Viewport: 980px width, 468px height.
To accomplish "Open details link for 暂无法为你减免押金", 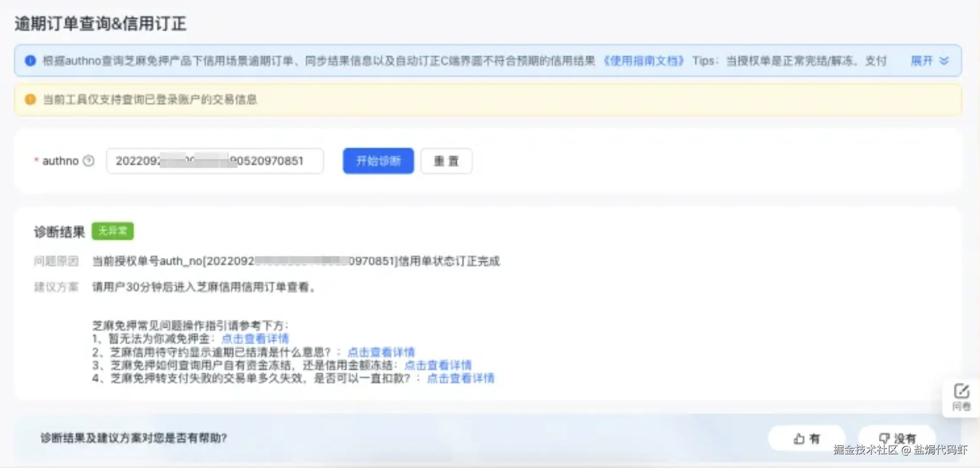I will [255, 338].
